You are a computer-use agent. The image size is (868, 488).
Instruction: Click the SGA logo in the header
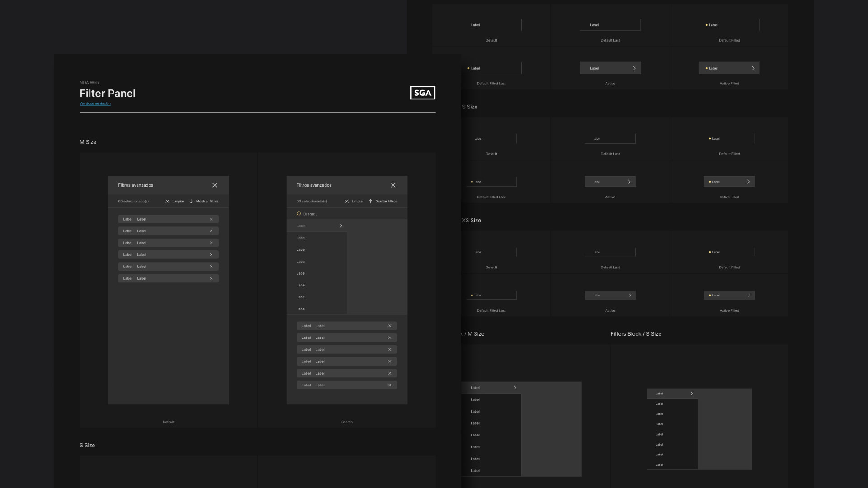[x=423, y=93]
